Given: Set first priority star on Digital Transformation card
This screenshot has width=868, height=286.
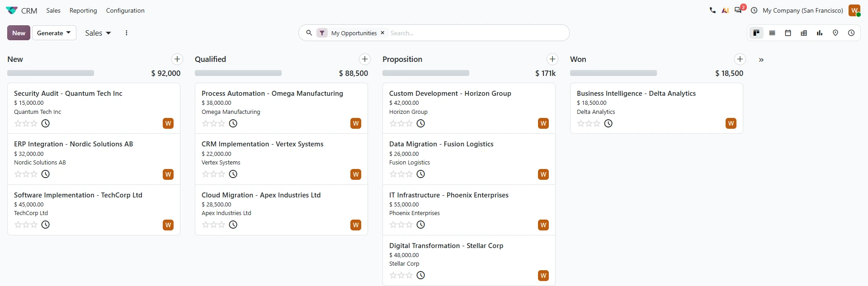Looking at the screenshot, I should click(393, 275).
